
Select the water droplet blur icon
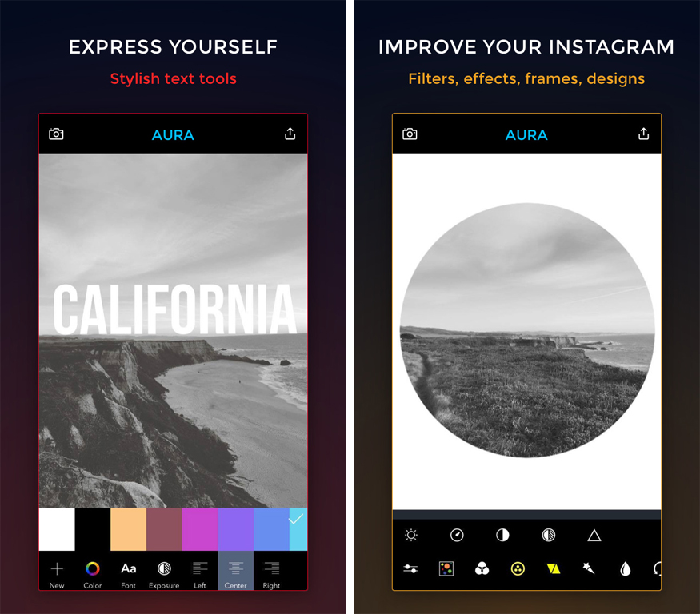click(x=626, y=569)
